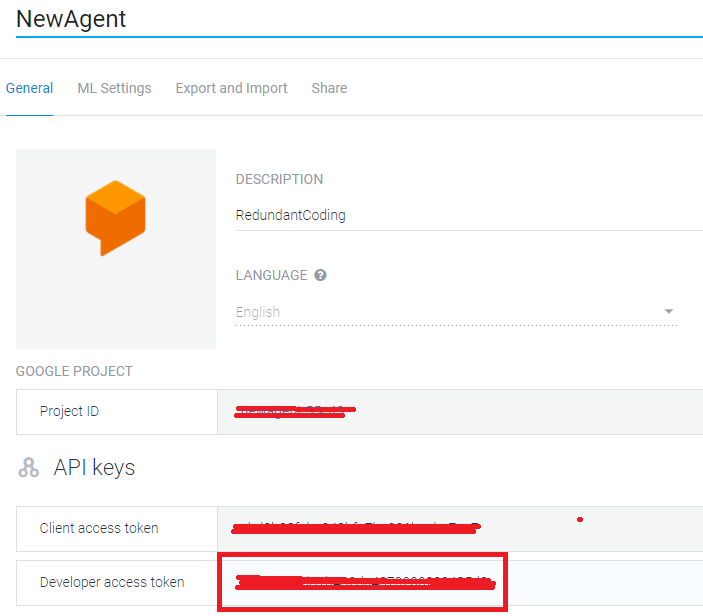
Task: Click the 'Client access token' label
Action: coord(99,528)
